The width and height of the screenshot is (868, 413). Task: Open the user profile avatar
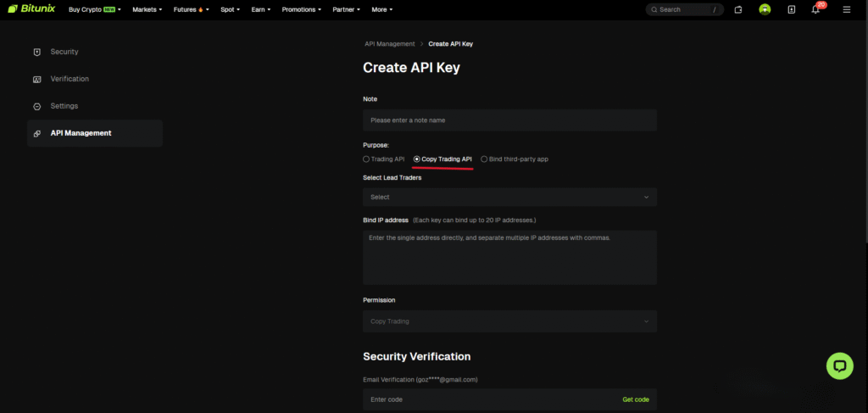click(x=765, y=9)
